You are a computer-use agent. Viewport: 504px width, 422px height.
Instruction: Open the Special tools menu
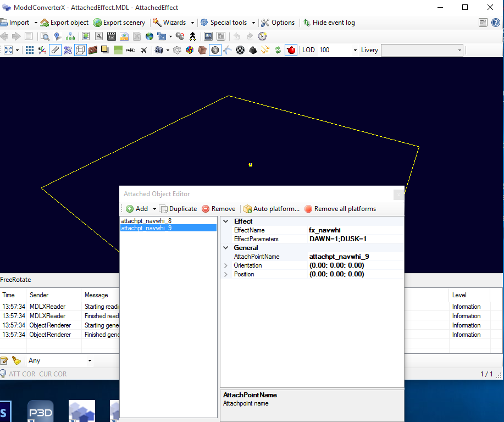point(228,23)
